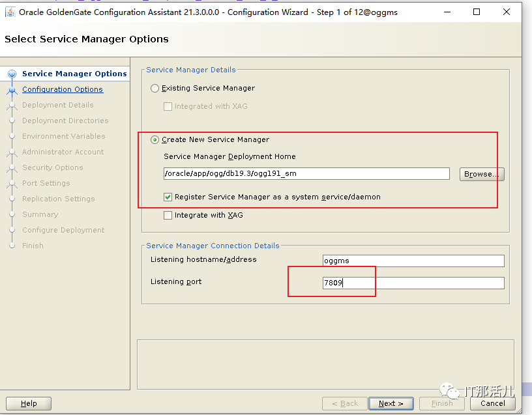The height and width of the screenshot is (415, 532).
Task: Maximize the Configuration Wizard window
Action: 477,12
